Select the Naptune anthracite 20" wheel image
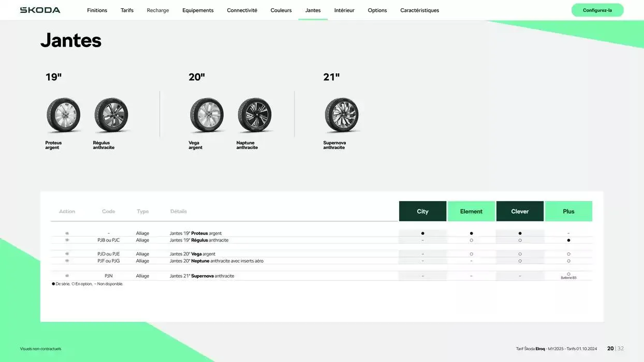This screenshot has height=362, width=644. point(254,115)
